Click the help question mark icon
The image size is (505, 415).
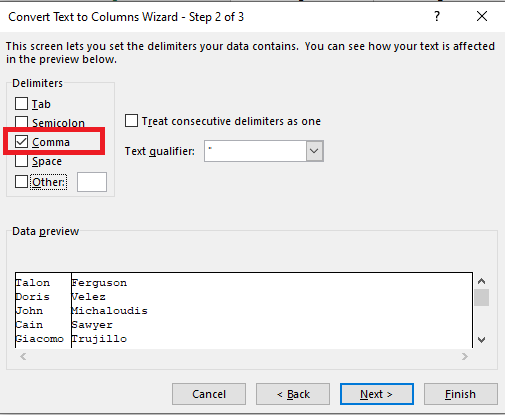point(437,16)
